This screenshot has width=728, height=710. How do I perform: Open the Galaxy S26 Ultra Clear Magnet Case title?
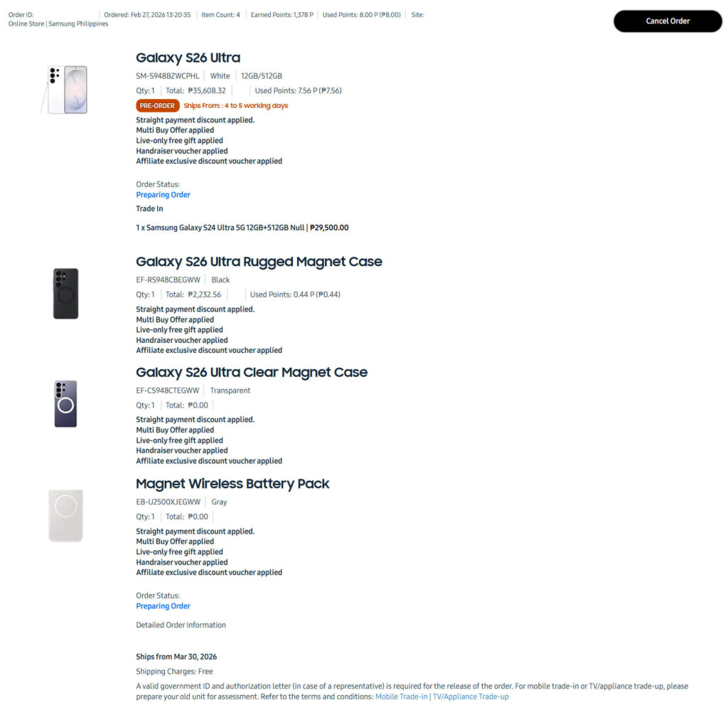click(x=252, y=372)
